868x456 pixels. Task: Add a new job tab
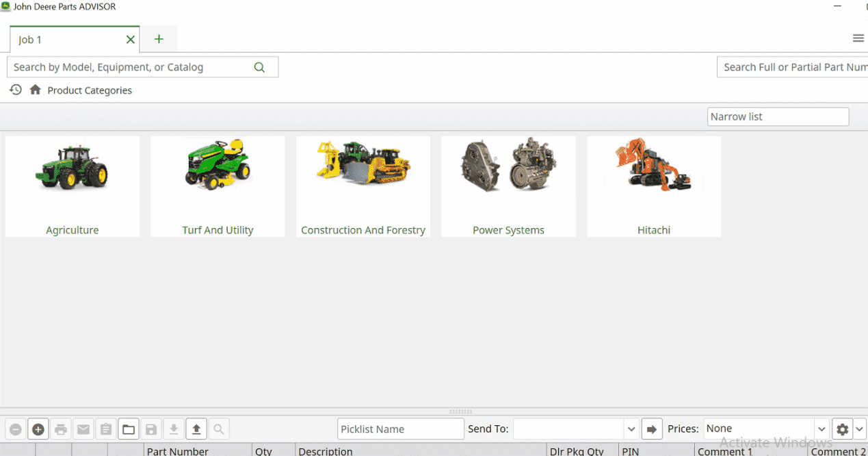tap(159, 39)
